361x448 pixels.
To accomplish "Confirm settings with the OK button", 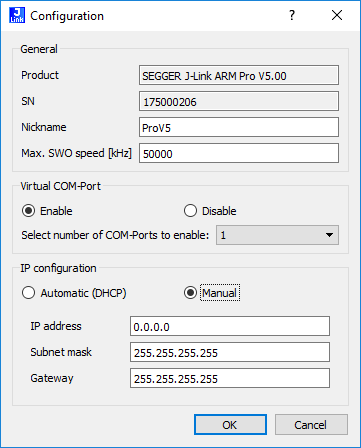I will coord(230,425).
